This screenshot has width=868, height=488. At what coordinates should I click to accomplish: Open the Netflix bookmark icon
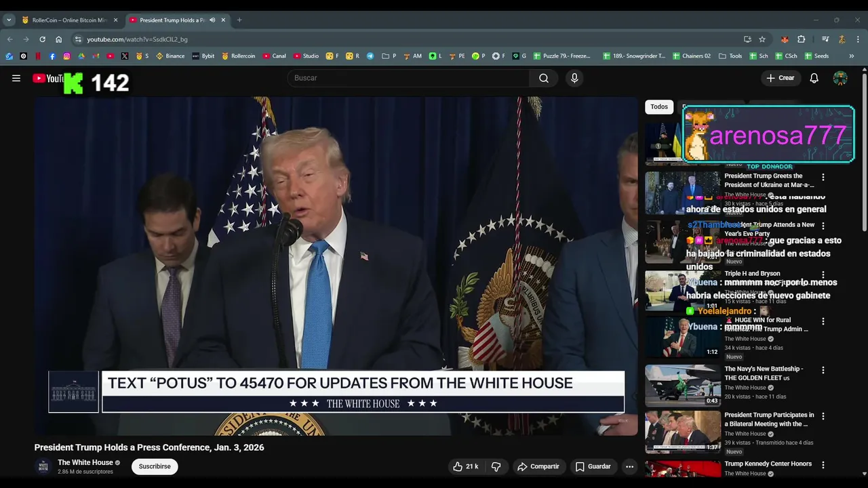pyautogui.click(x=38, y=56)
